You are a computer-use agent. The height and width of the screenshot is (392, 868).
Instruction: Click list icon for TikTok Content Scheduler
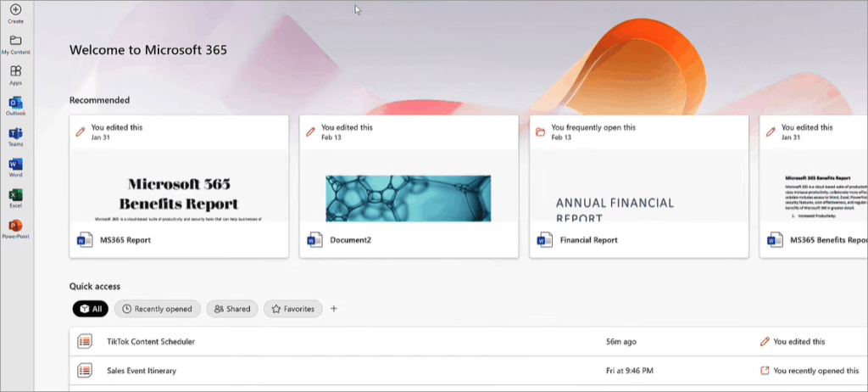pos(84,342)
